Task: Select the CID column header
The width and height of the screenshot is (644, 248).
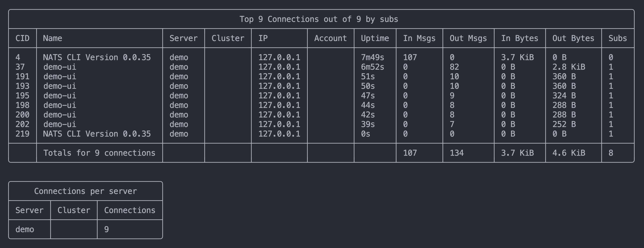Action: click(x=22, y=38)
